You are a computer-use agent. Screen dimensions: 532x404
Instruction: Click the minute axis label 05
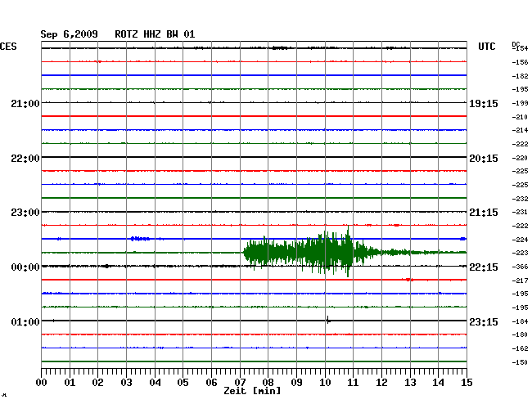[x=183, y=382]
